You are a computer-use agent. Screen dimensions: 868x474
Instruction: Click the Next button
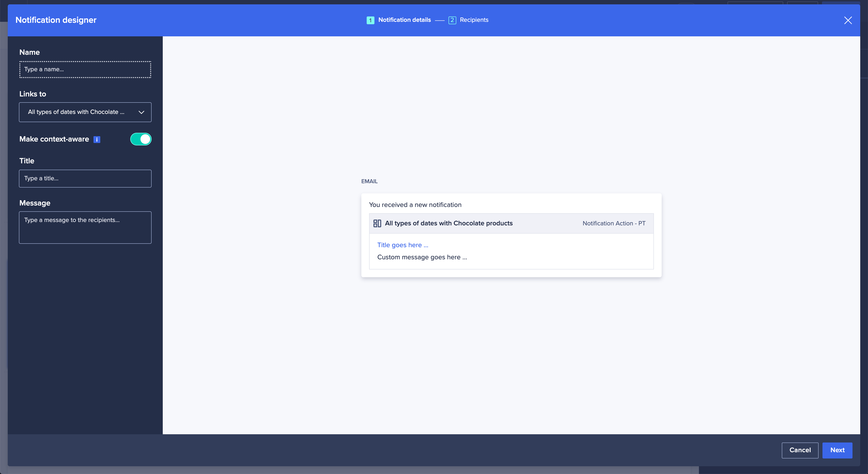tap(837, 450)
